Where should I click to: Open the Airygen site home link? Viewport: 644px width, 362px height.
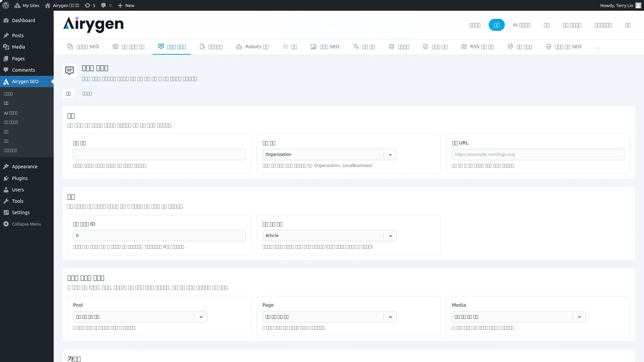[62, 5]
